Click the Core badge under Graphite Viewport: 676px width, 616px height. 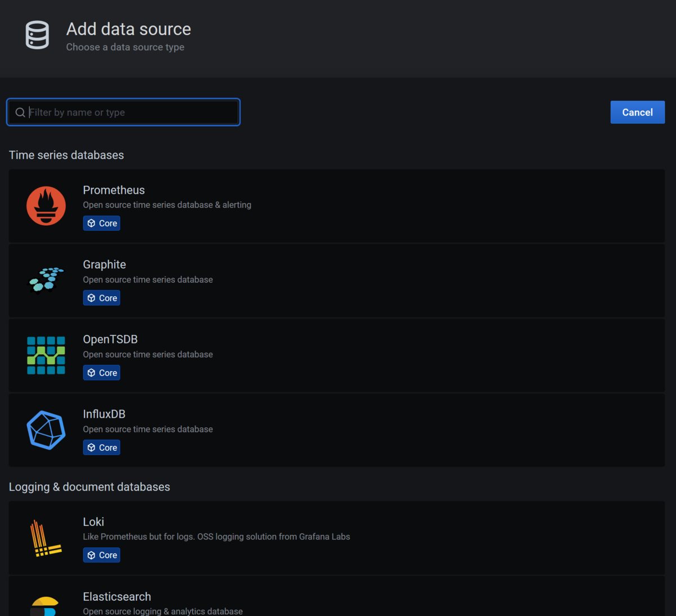pyautogui.click(x=101, y=298)
